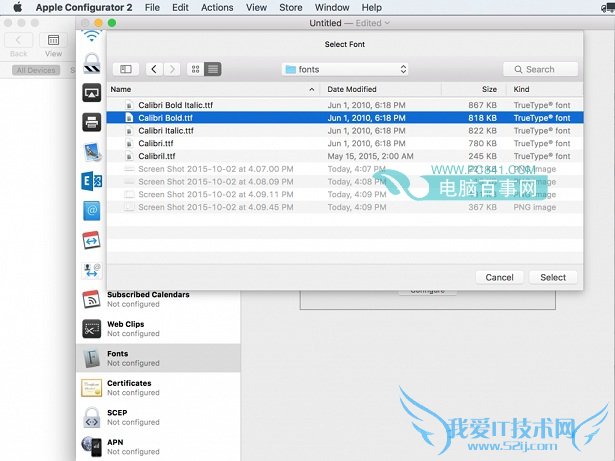
Task: Click the SCEP padlock icon
Action: (x=92, y=417)
